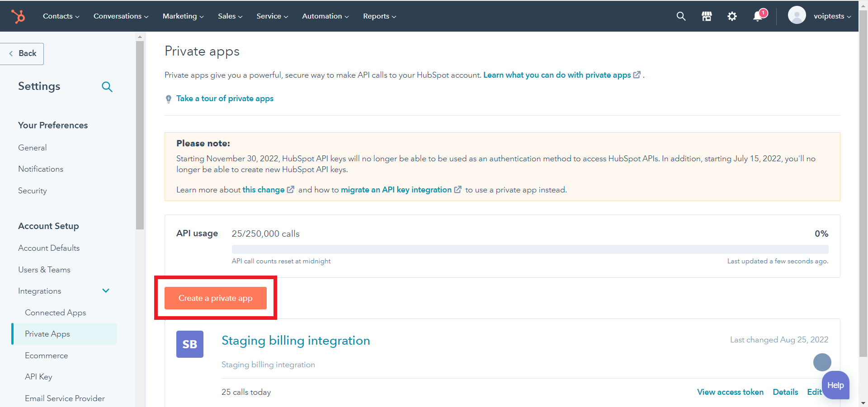Image resolution: width=868 pixels, height=407 pixels.
Task: Open Email Service Provider settings
Action: tap(65, 398)
